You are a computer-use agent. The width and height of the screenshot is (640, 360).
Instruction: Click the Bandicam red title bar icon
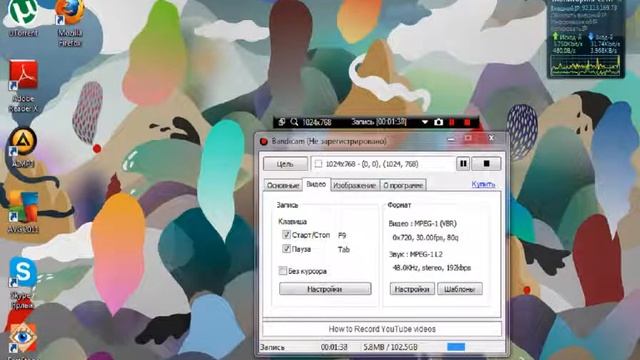coord(264,141)
